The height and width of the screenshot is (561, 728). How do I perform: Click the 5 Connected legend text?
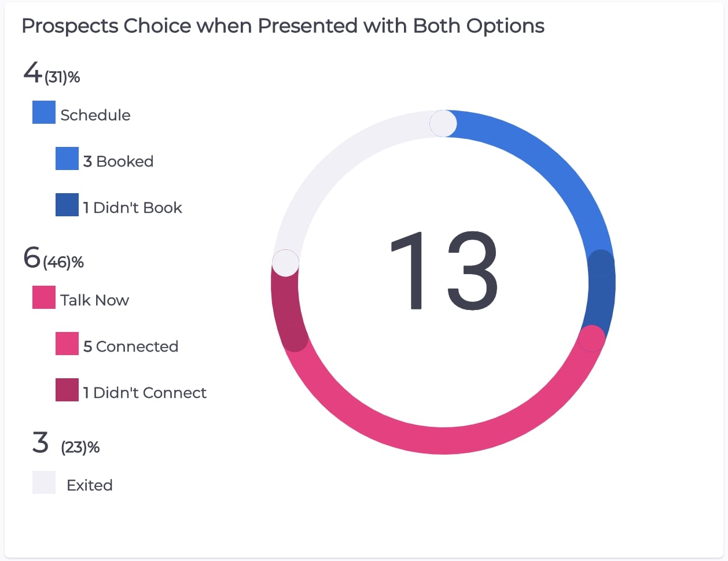click(x=131, y=346)
